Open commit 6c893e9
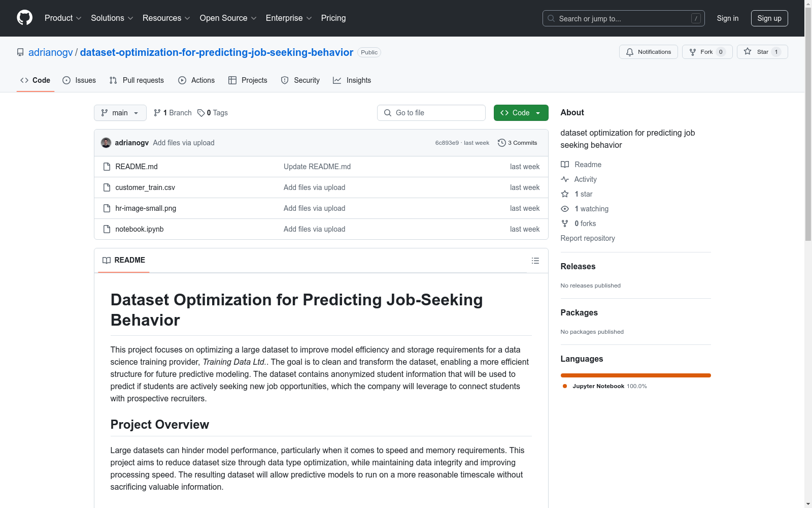 [x=447, y=143]
